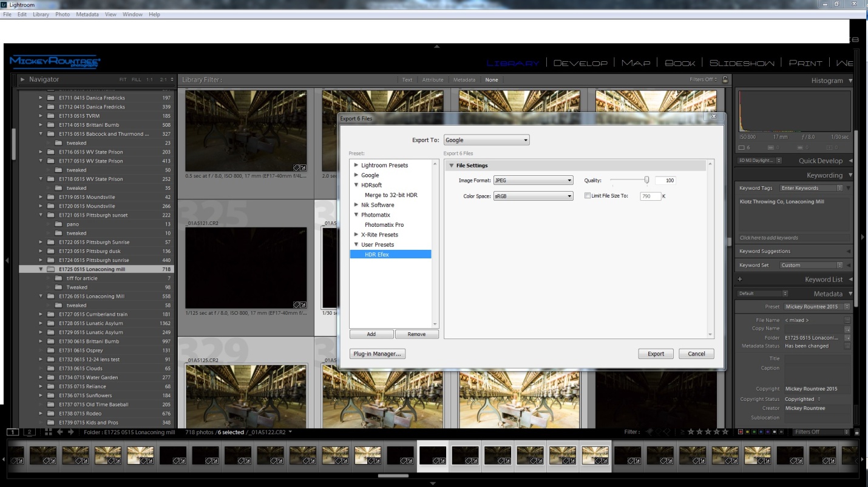Viewport: 868px width, 487px height.
Task: Collapse the User Presets group
Action: 356,244
